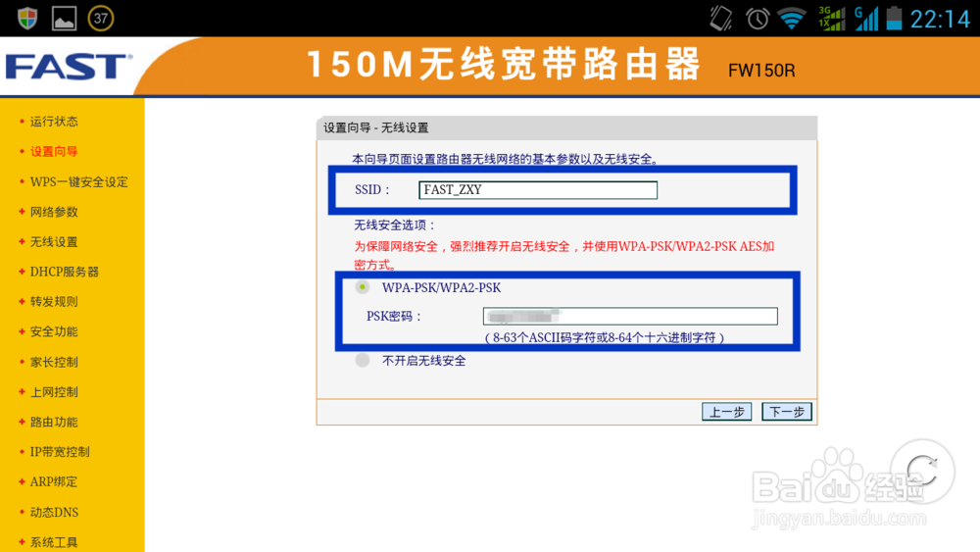The image size is (980, 552).
Task: Expand 系统工具 sidebar section
Action: (x=54, y=542)
